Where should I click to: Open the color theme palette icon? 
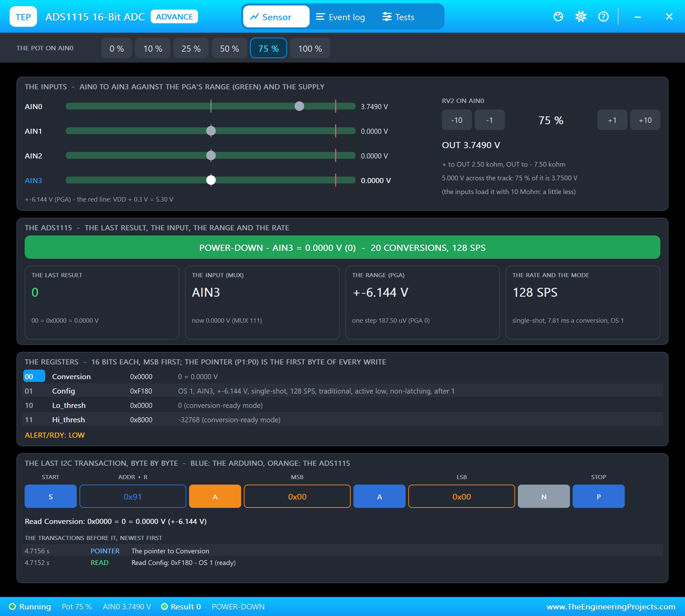pyautogui.click(x=558, y=16)
